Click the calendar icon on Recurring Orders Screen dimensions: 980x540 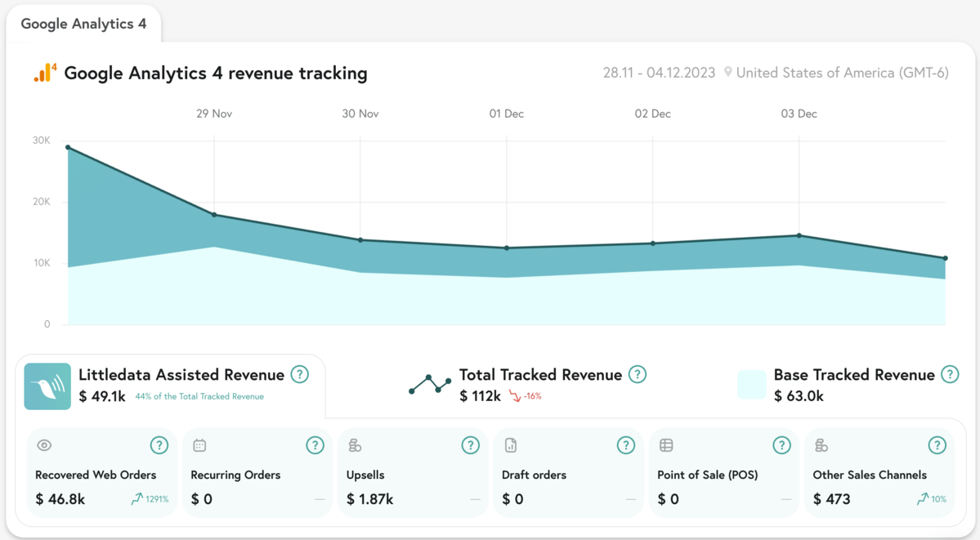point(199,445)
